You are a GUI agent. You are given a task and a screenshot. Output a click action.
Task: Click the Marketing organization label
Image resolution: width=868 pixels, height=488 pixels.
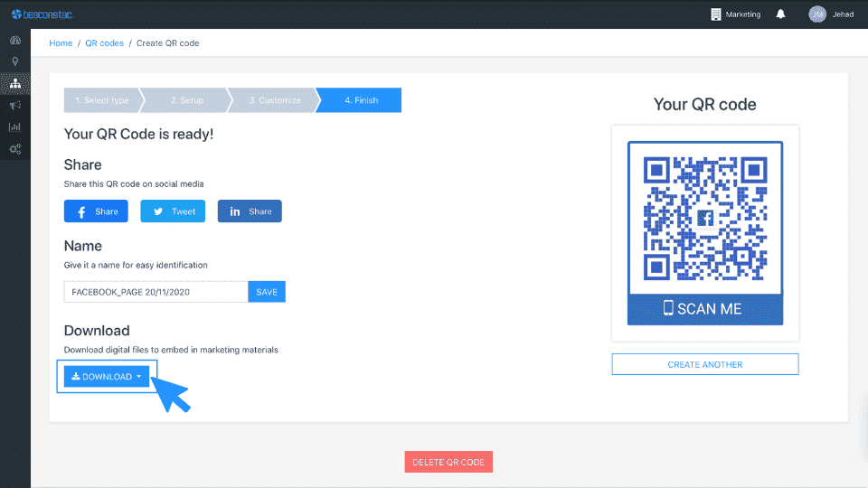[x=743, y=14]
